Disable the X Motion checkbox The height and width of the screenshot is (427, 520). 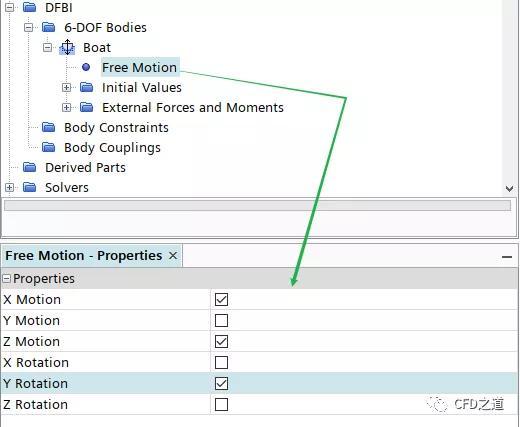[221, 299]
